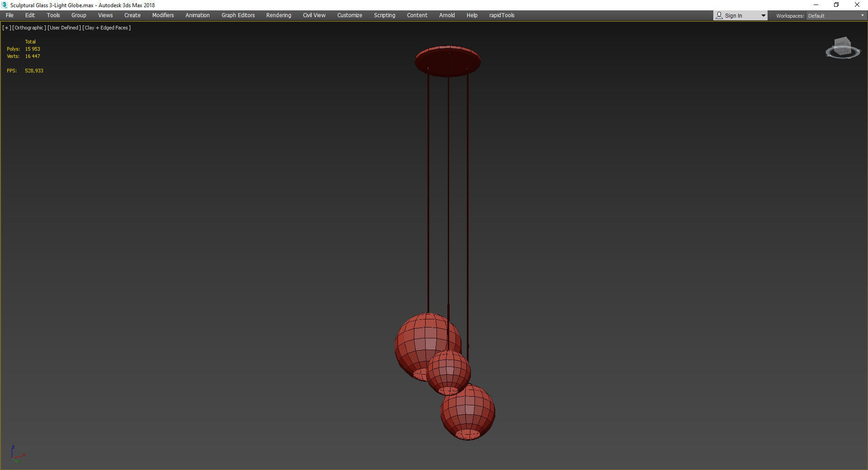Open the Workspaces Default dropdown
This screenshot has width=868, height=470.
pos(836,16)
